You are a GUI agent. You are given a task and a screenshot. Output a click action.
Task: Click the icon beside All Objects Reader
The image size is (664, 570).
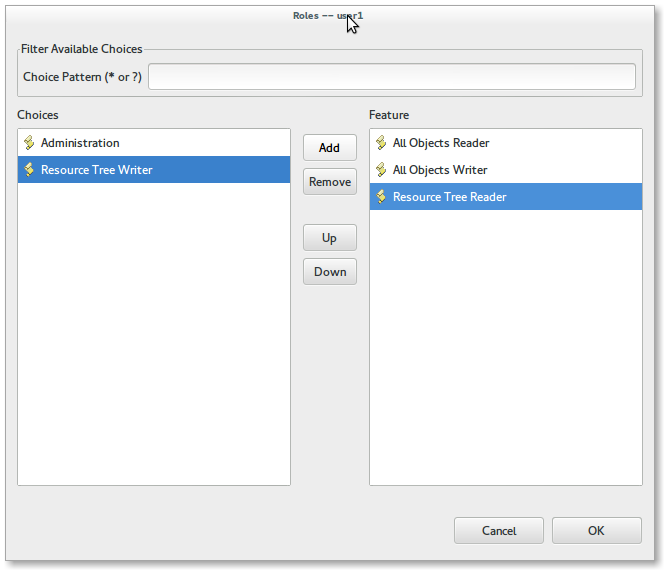click(381, 143)
